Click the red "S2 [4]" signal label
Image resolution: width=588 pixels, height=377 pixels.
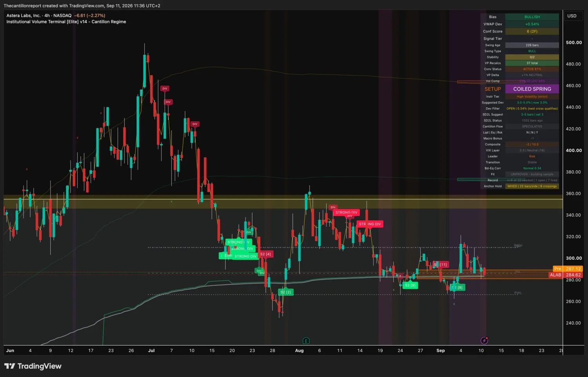(x=265, y=254)
